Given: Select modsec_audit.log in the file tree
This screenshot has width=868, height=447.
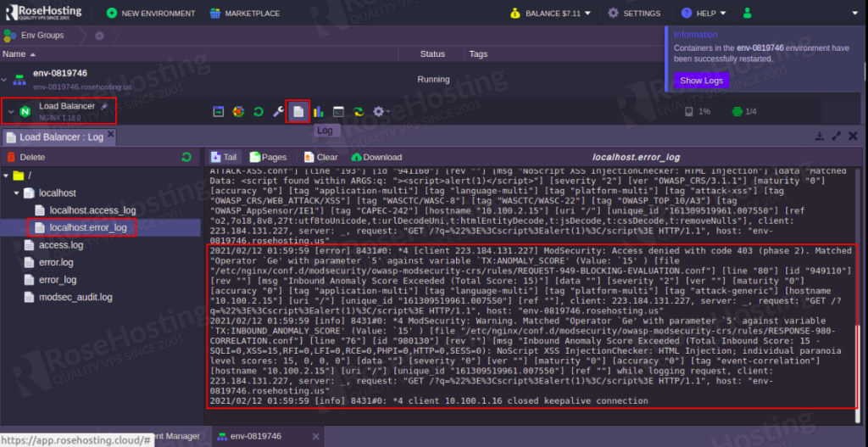Looking at the screenshot, I should 75,297.
